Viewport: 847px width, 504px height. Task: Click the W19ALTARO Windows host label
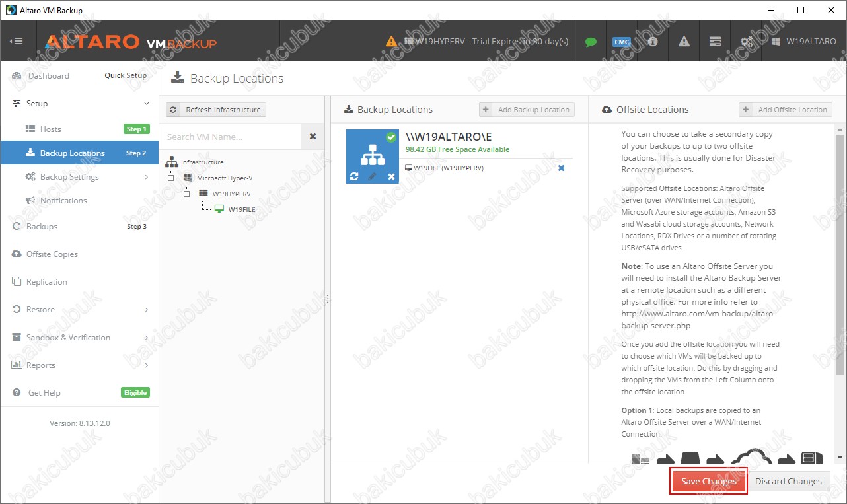tap(803, 41)
